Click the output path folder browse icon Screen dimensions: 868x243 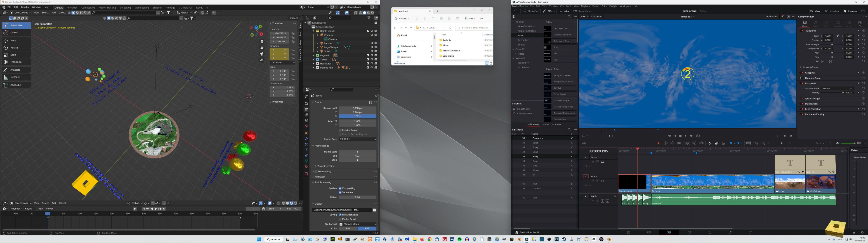coord(374,210)
